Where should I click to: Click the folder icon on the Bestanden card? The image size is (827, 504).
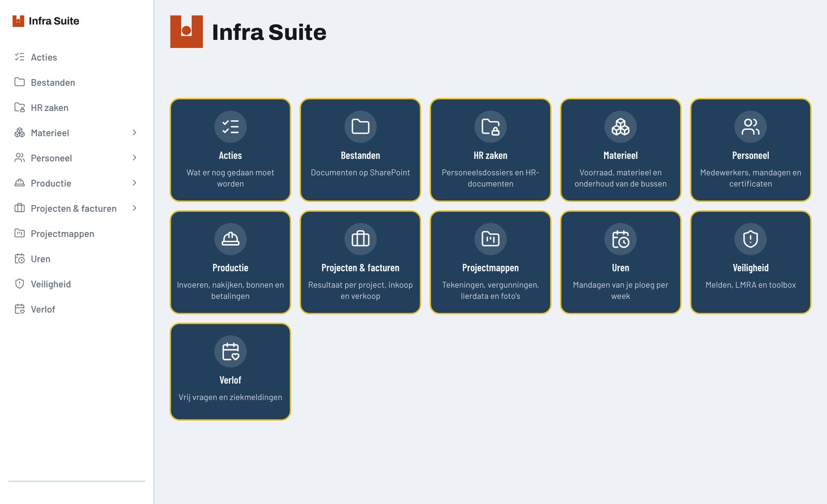360,127
